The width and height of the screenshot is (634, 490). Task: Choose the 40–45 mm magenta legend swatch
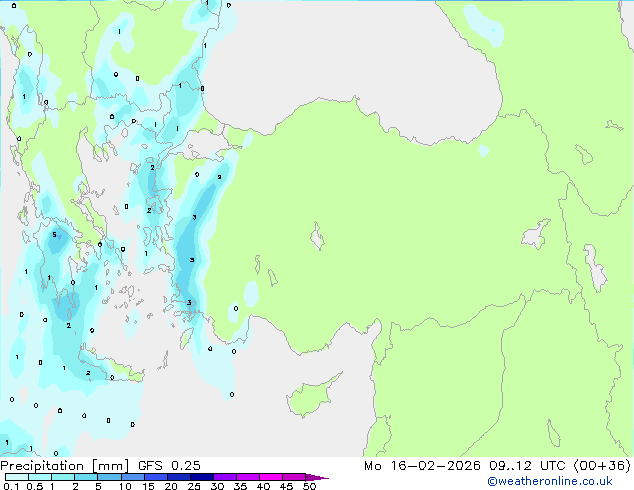tap(271, 477)
